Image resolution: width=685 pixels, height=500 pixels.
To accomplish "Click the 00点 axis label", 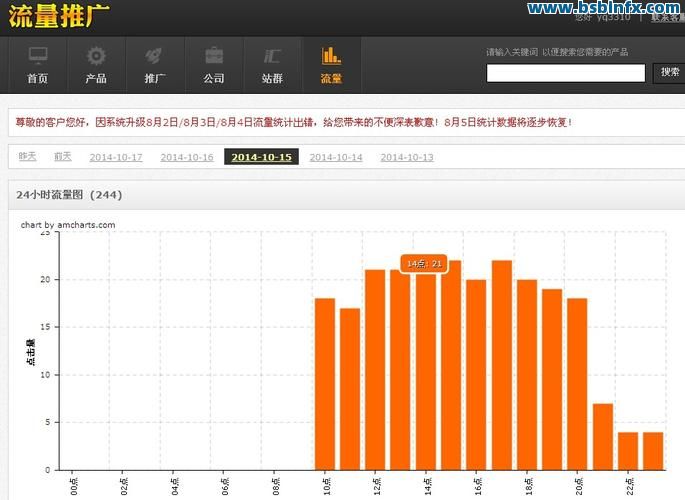I will click(73, 486).
